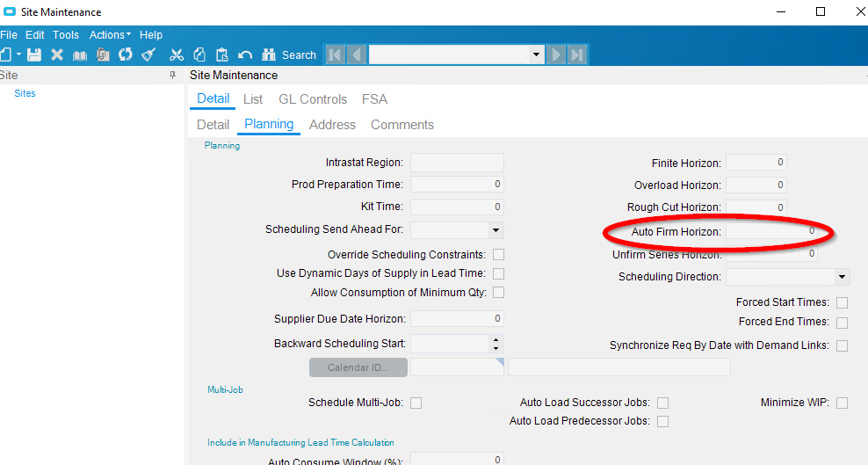Select Sites in the tree panel
The height and width of the screenshot is (465, 868).
click(x=25, y=93)
